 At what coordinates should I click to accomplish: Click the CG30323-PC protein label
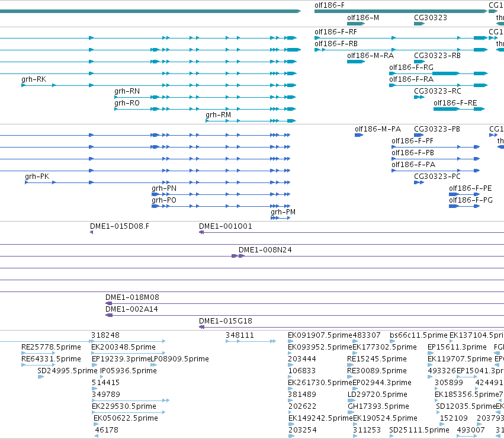coord(437,177)
